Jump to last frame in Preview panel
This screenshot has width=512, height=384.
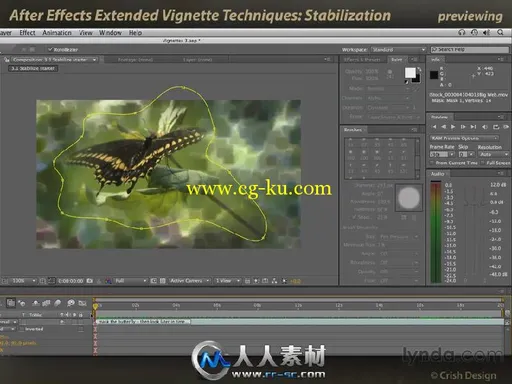click(x=473, y=127)
